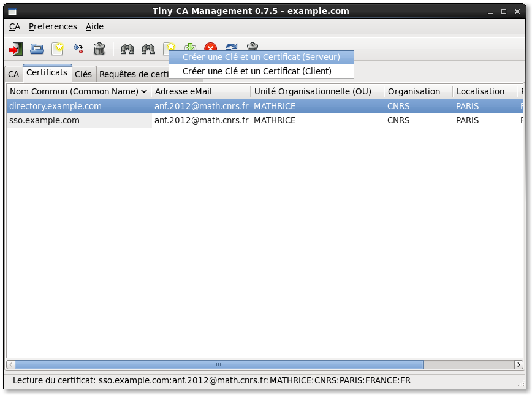Open a CA with the blue folder icon
This screenshot has width=532, height=395.
click(37, 48)
